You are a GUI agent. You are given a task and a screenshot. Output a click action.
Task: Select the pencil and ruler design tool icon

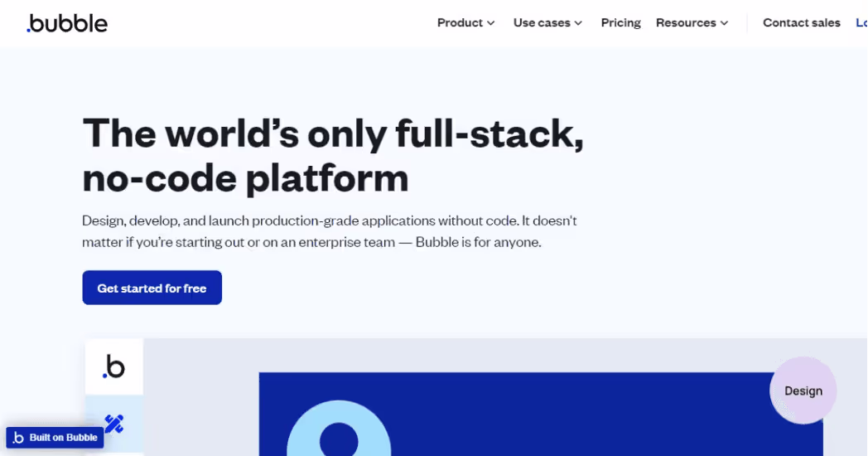(x=114, y=424)
